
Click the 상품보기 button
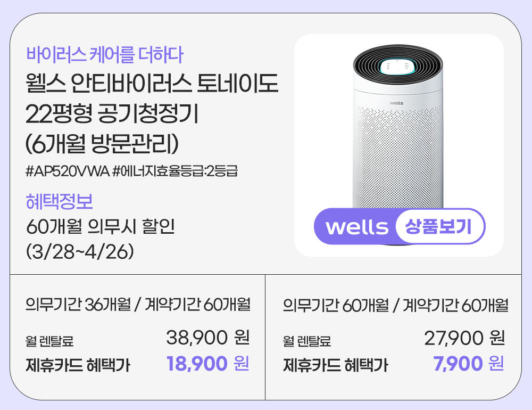pos(438,226)
